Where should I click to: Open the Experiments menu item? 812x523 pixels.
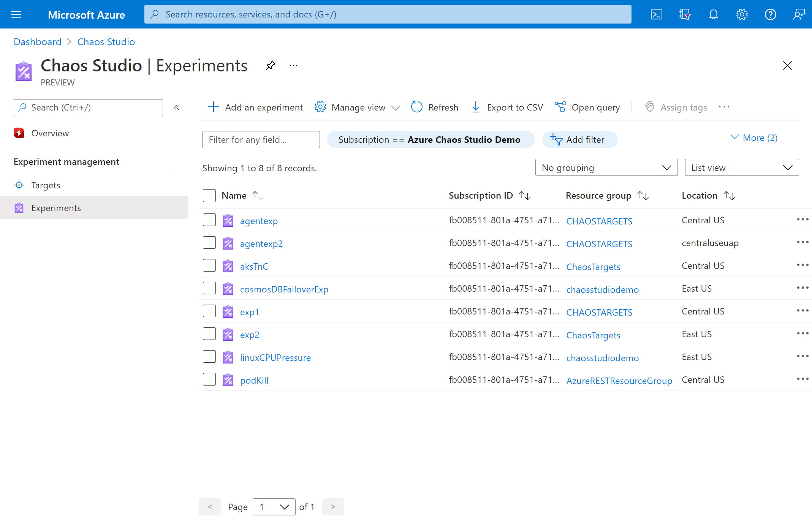click(56, 207)
